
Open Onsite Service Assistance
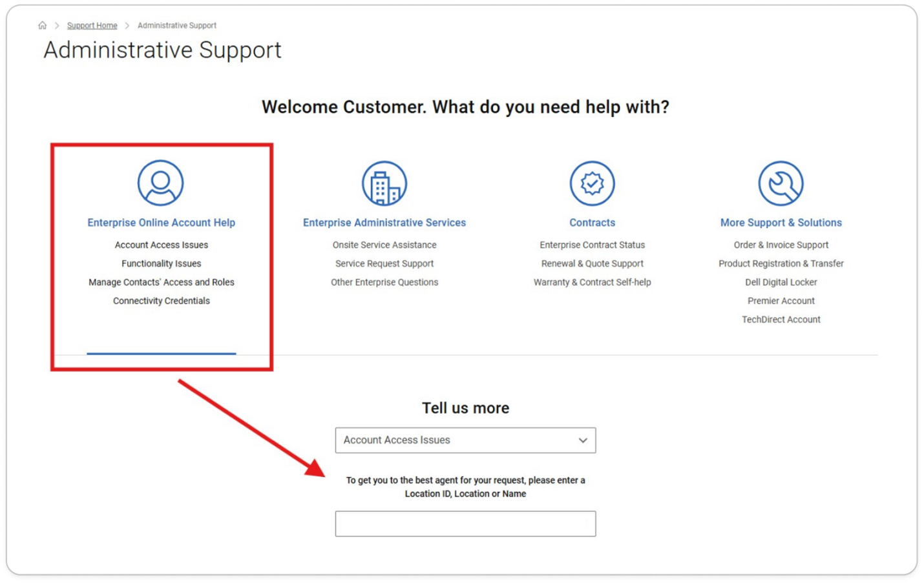(x=384, y=245)
